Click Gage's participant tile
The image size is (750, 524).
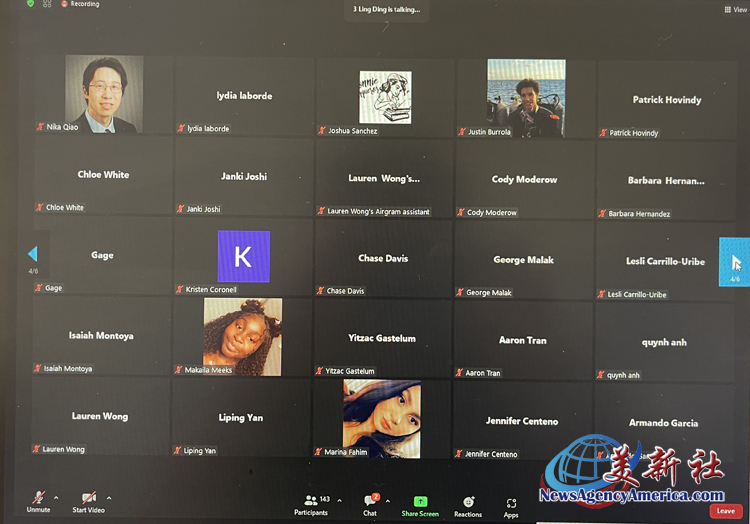point(102,255)
